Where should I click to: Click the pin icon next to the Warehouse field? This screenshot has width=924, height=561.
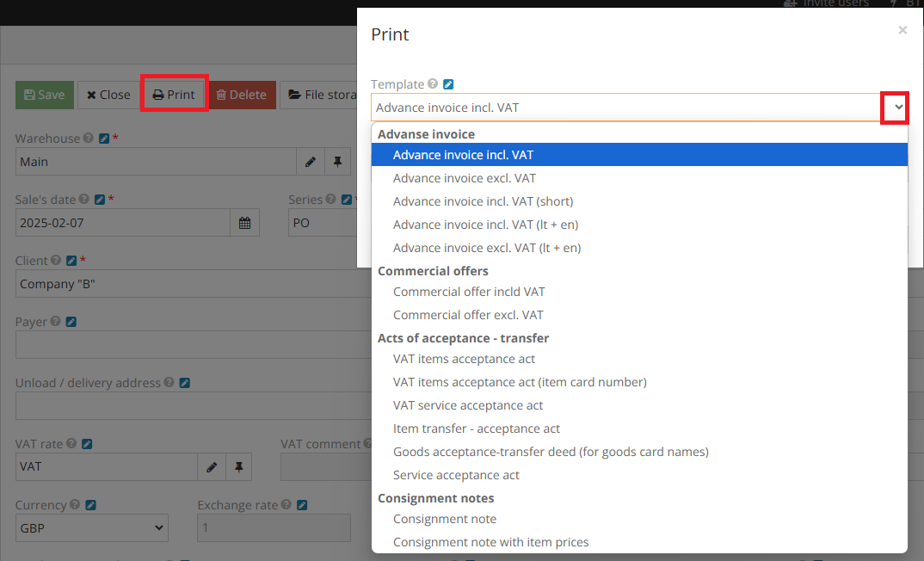coord(337,161)
